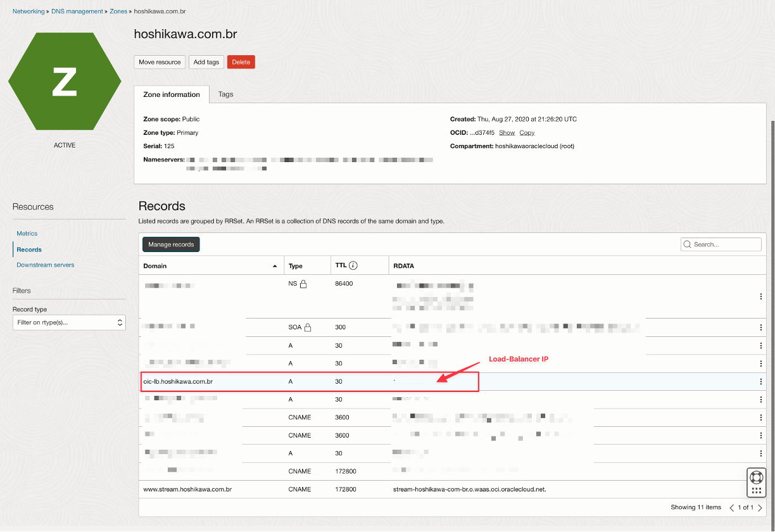Open actions menu for oic-lb.hoshikawa.com.br record
This screenshot has height=532, width=775.
[760, 381]
